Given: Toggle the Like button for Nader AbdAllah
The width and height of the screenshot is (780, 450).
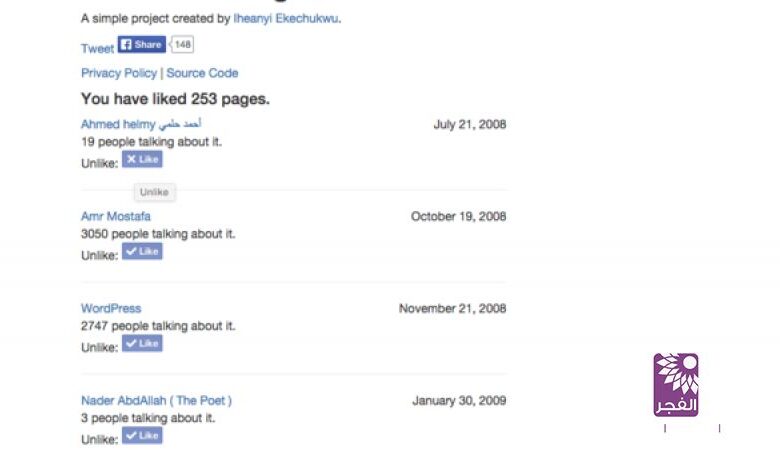Looking at the screenshot, I should (x=142, y=436).
